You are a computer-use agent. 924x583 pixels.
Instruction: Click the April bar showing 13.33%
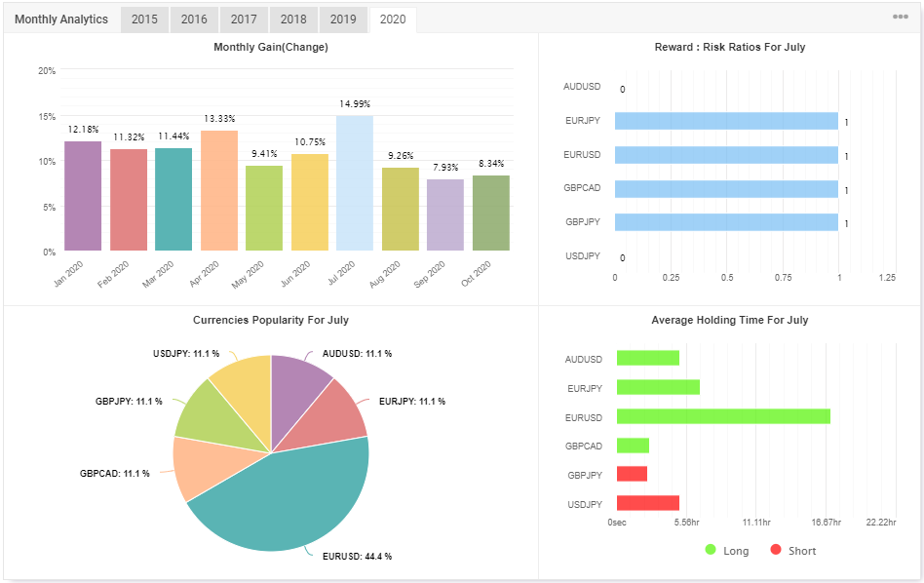point(218,190)
